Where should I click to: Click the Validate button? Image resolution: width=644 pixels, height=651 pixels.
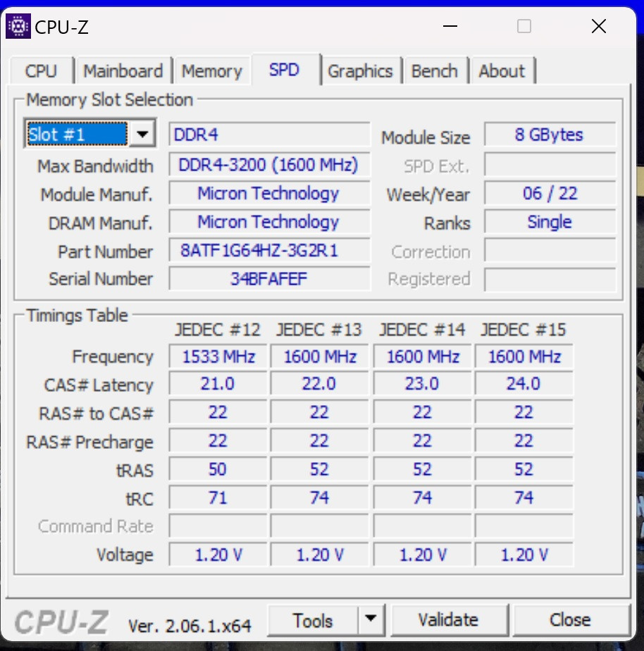[x=449, y=620]
